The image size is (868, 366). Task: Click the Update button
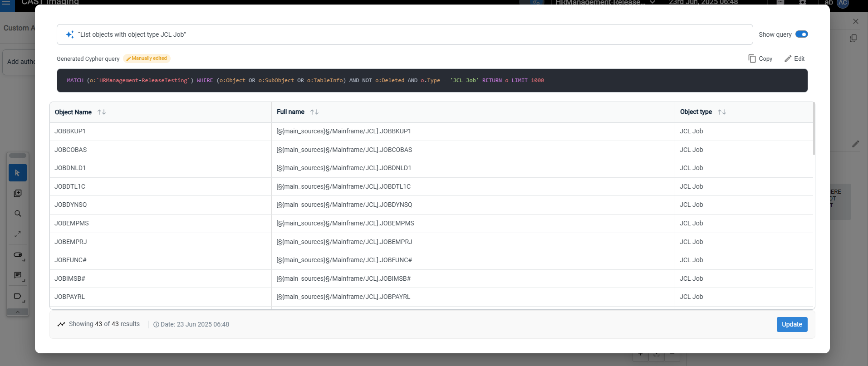(792, 325)
